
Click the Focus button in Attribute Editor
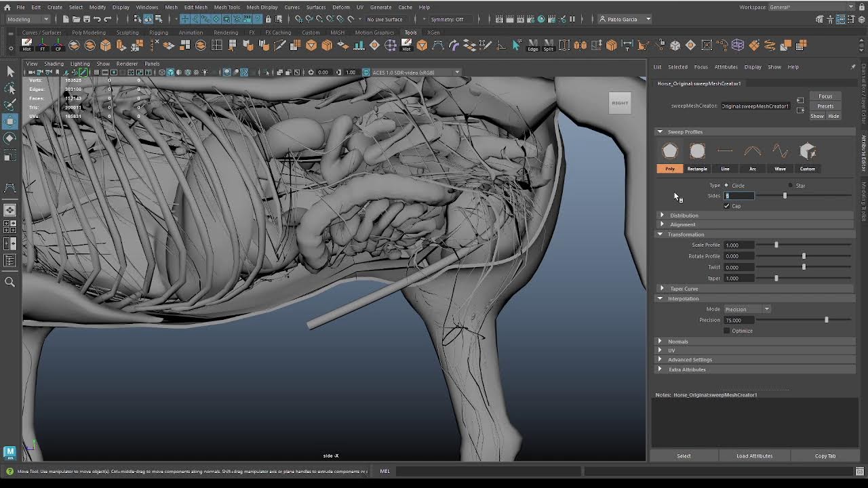pyautogui.click(x=825, y=96)
